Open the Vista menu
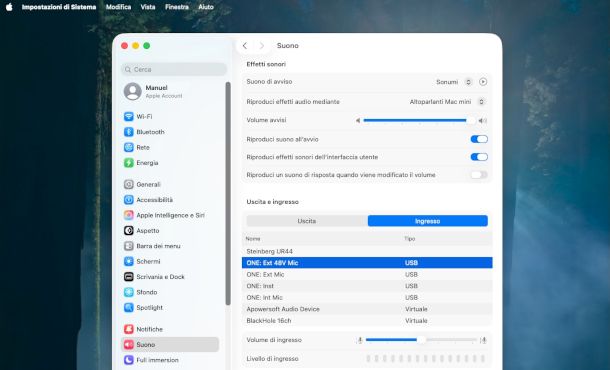 coord(148,7)
